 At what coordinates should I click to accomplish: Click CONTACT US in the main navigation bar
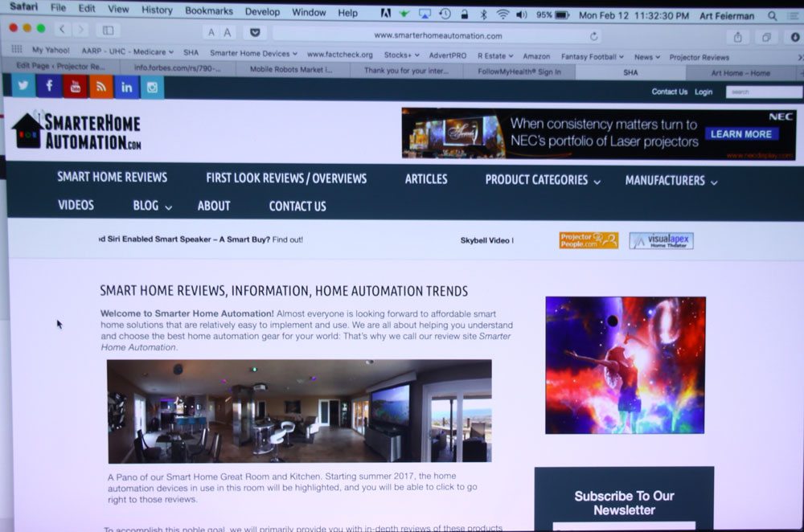297,206
